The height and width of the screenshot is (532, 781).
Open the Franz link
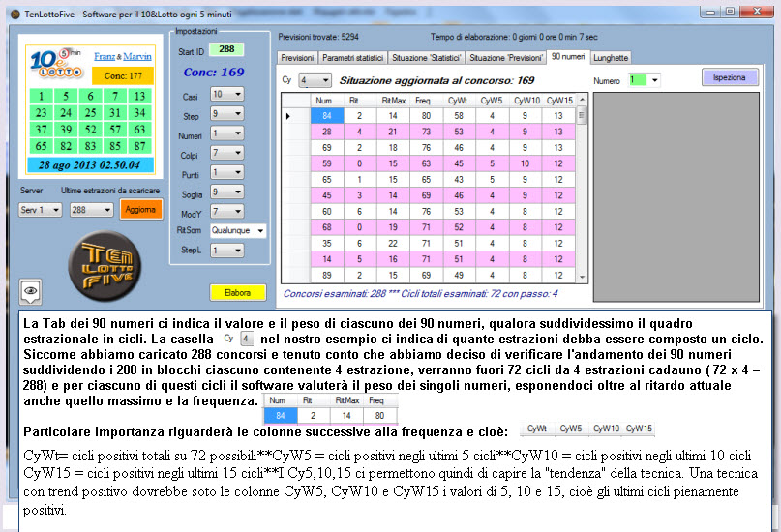click(105, 56)
